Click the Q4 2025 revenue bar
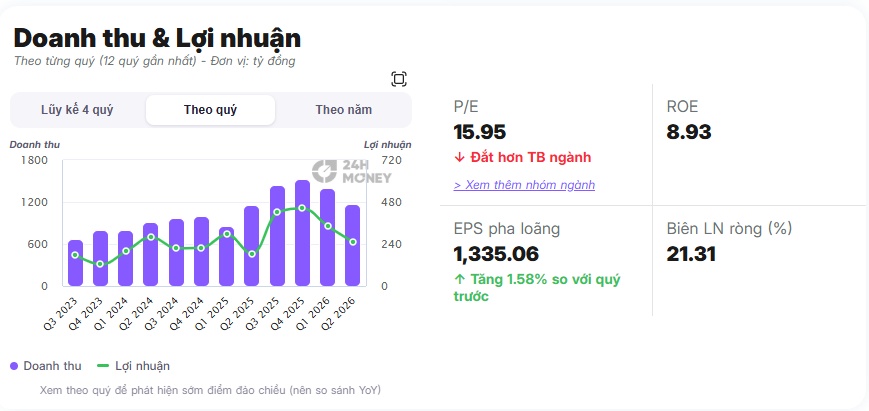 click(302, 233)
